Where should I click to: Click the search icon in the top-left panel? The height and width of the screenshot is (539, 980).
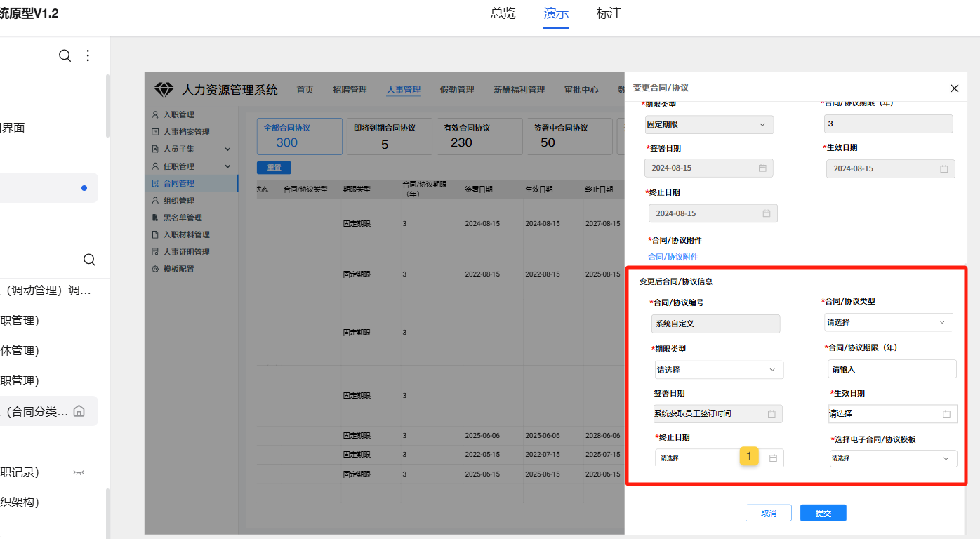click(x=65, y=55)
